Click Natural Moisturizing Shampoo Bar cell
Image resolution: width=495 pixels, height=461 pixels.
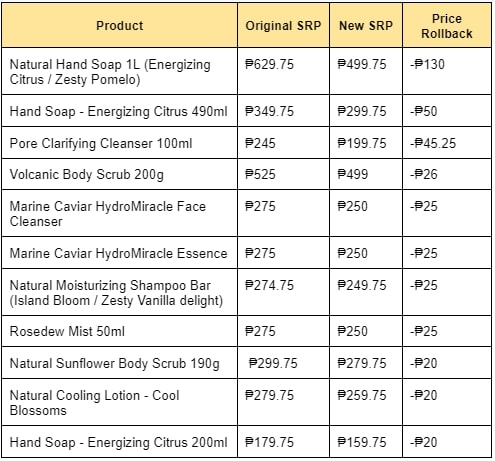(119, 292)
